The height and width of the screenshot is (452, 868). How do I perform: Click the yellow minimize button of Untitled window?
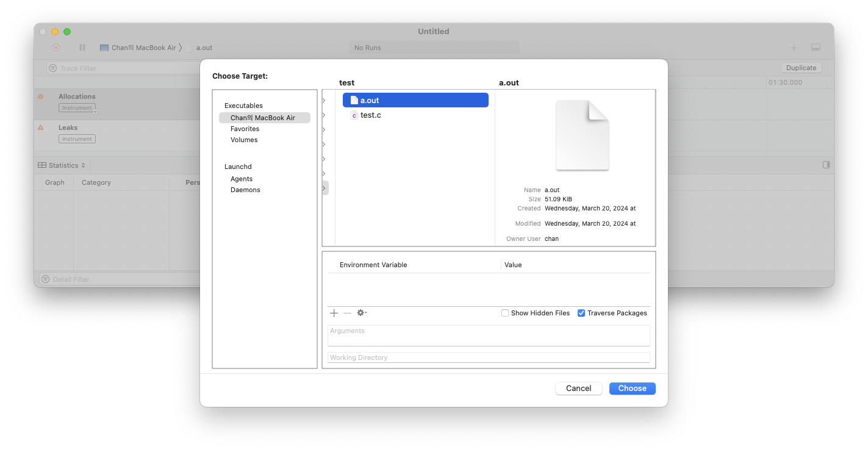coord(55,32)
